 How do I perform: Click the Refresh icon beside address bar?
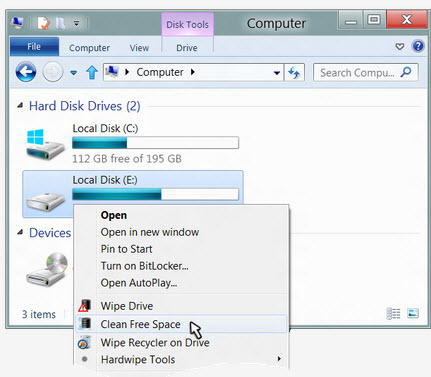point(294,72)
